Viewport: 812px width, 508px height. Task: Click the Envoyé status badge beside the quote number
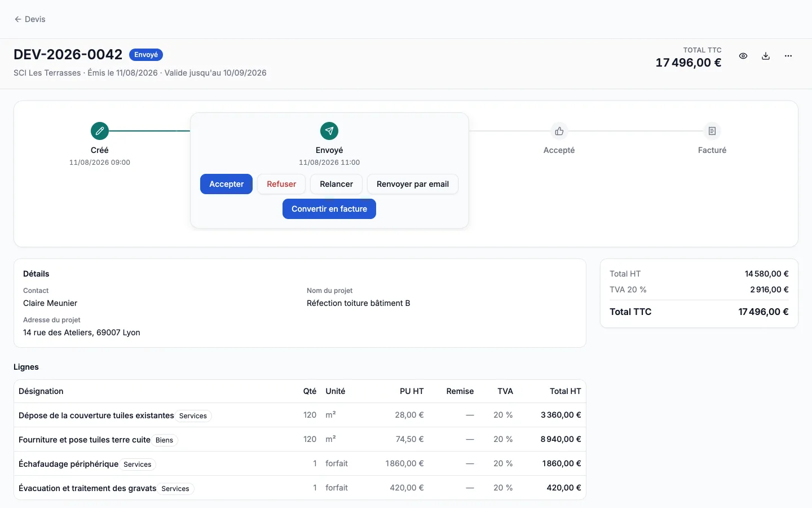pos(146,55)
